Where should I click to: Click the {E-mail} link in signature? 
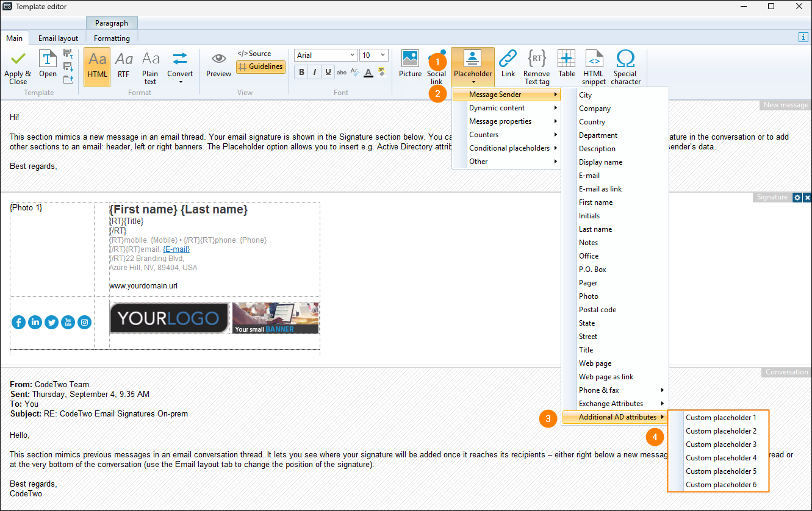point(176,249)
